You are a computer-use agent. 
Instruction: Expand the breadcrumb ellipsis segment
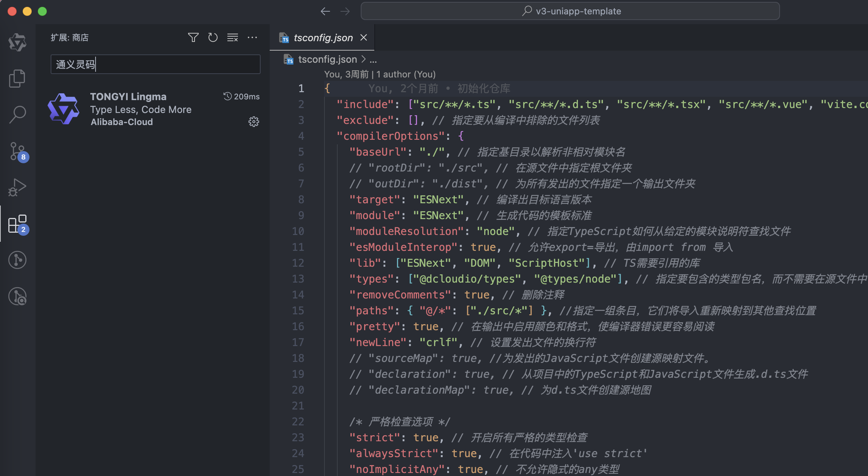[x=373, y=60]
